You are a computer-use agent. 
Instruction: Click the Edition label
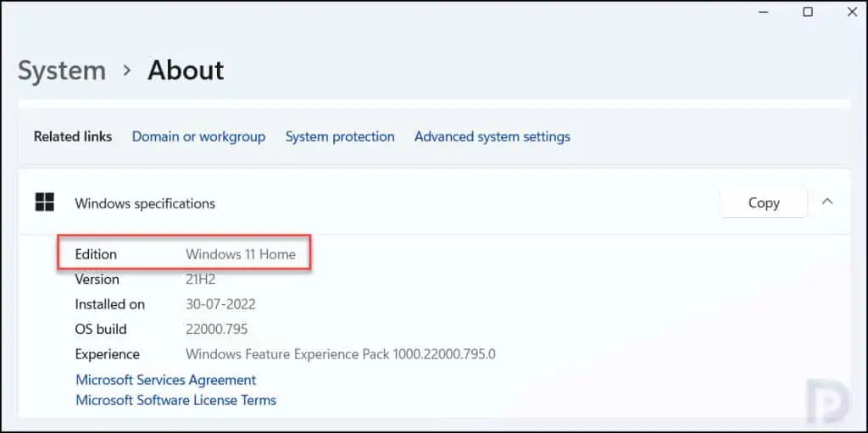(x=96, y=255)
